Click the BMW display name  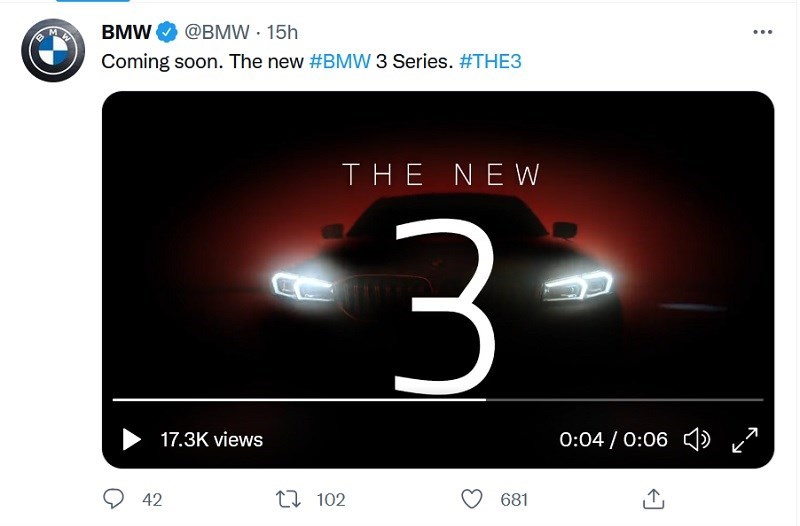coord(126,31)
